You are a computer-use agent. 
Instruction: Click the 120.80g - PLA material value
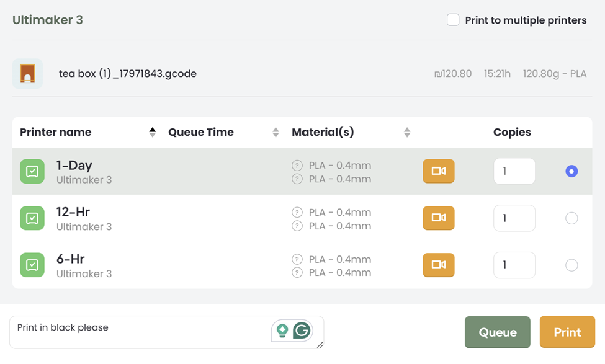[555, 74]
